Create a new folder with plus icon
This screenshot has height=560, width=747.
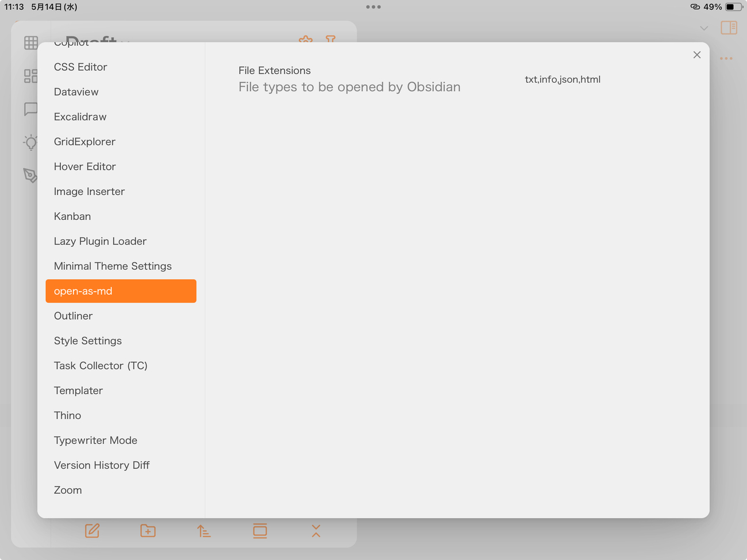coord(148,531)
